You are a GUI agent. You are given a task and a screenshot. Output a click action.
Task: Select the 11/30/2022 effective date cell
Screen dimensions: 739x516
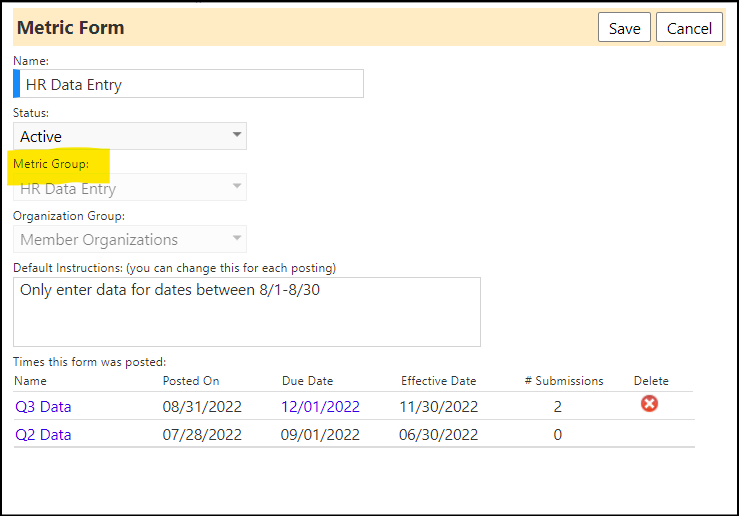[x=439, y=406]
